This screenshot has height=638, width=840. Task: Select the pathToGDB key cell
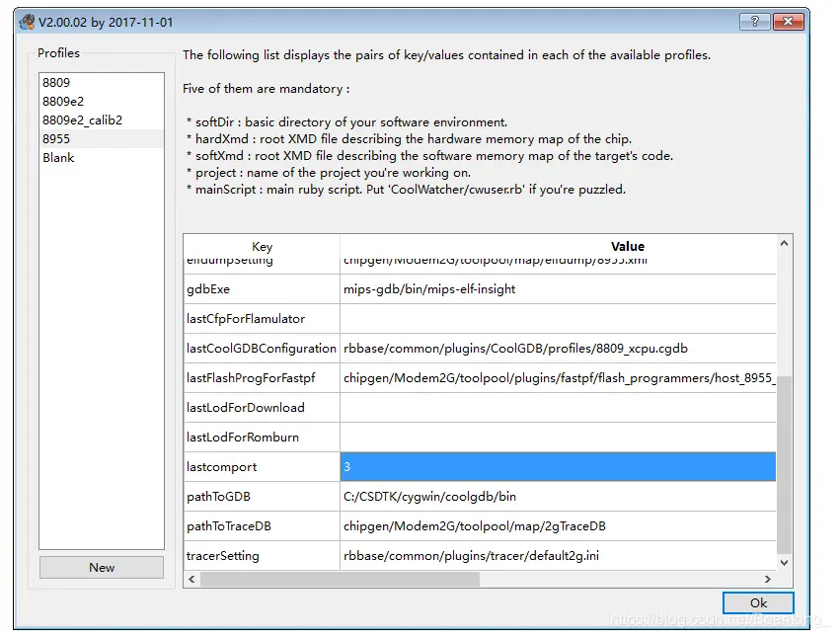262,497
